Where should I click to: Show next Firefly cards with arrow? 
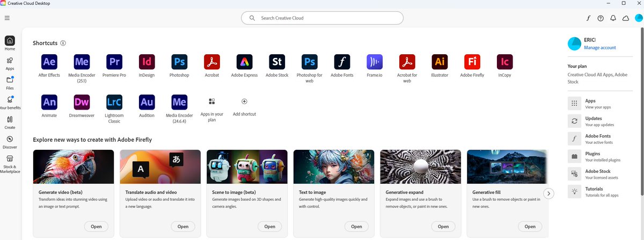pyautogui.click(x=548, y=193)
